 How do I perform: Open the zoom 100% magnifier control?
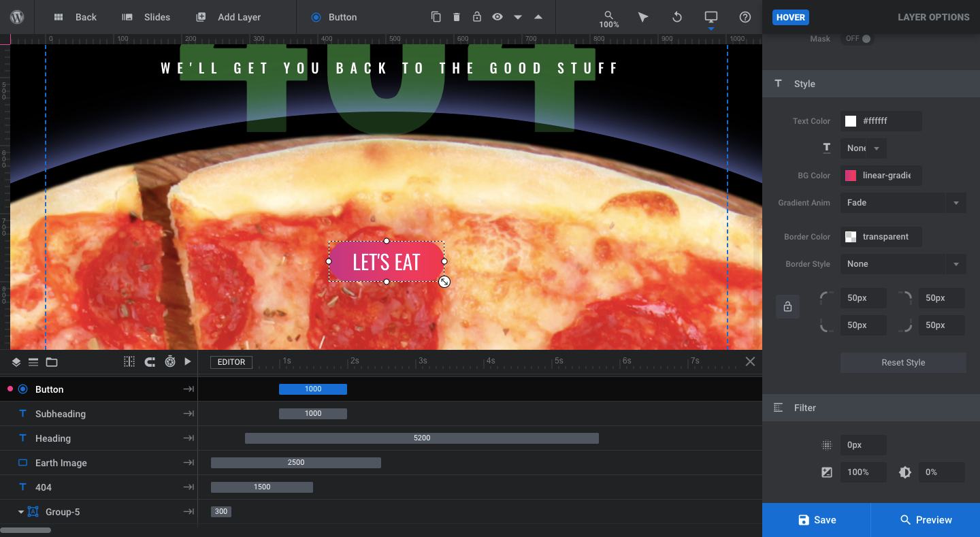pyautogui.click(x=609, y=19)
